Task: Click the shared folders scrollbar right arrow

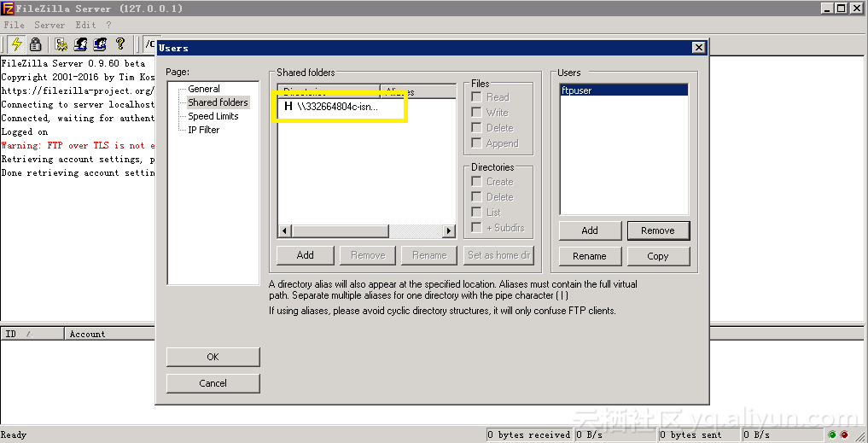Action: (x=449, y=231)
